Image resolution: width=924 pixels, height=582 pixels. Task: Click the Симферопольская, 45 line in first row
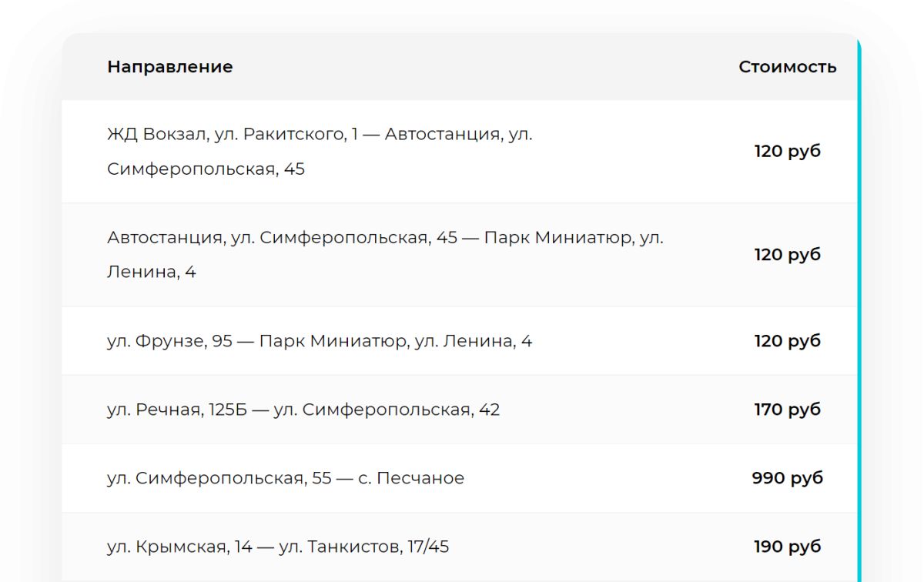[x=206, y=169]
